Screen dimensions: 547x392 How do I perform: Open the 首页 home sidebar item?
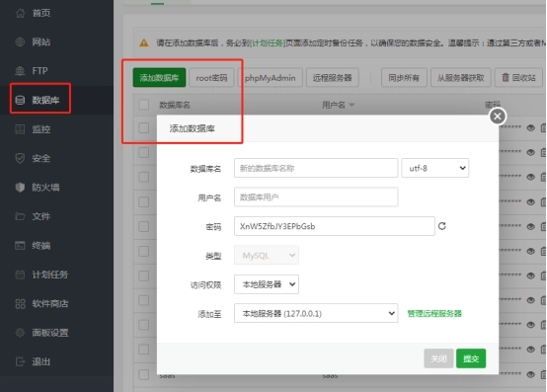(40, 13)
